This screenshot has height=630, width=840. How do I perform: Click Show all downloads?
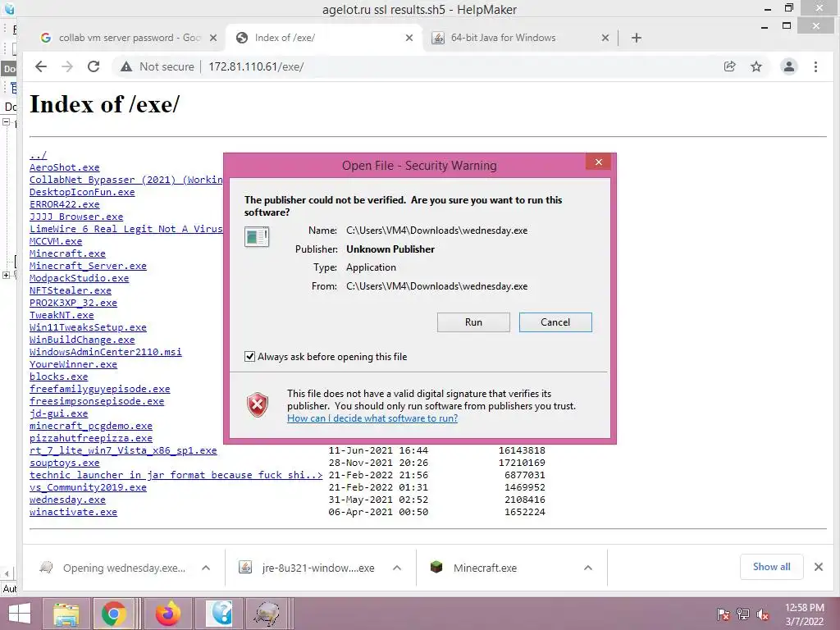coord(771,567)
